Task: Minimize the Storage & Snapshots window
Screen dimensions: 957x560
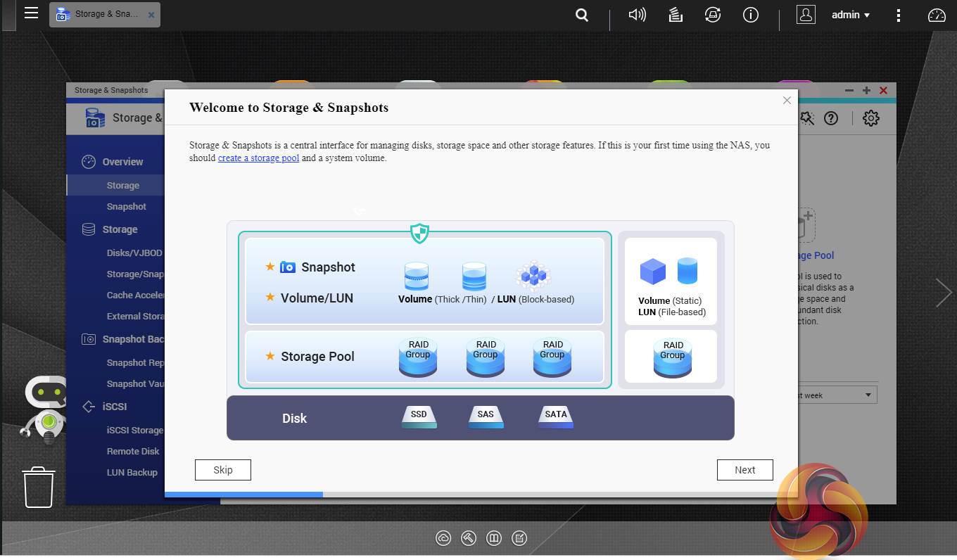Action: (849, 90)
